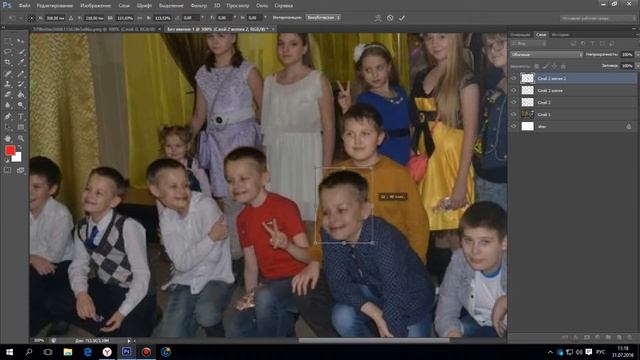Select the Eraser tool
640x360 pixels.
[8, 95]
